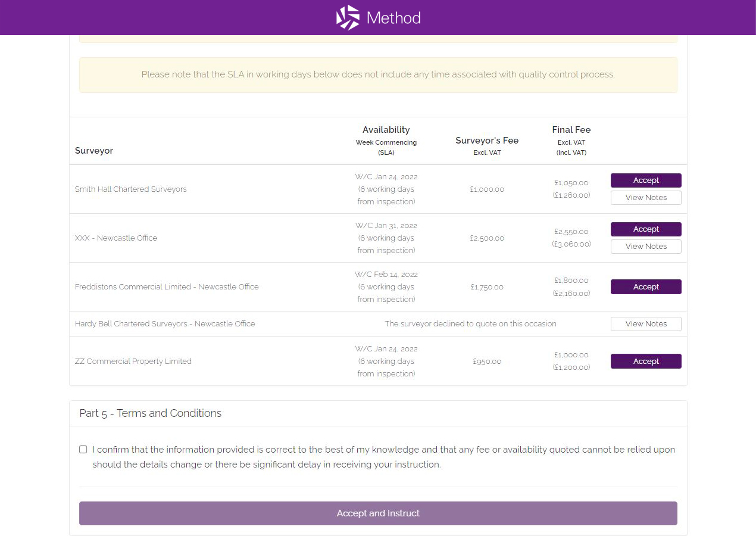756x536 pixels.
Task: Accept the XXX - Newcastle Office quote
Action: click(646, 229)
